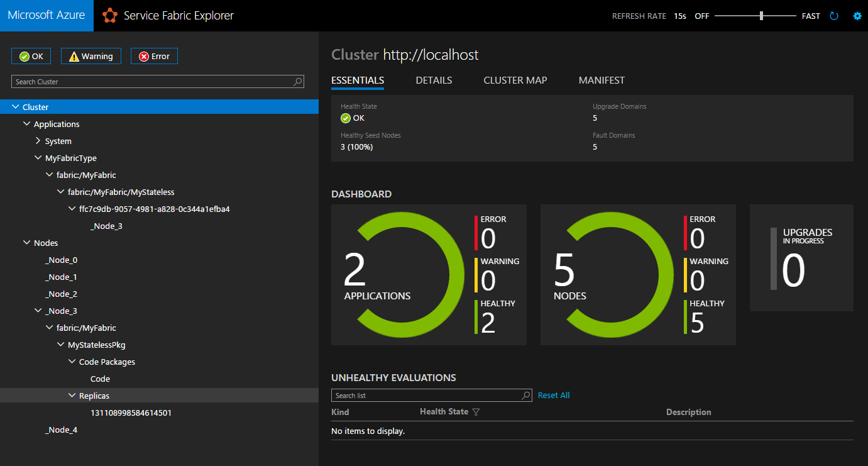Sort by the Kind column header
Screen dimensions: 868x466
click(340, 412)
